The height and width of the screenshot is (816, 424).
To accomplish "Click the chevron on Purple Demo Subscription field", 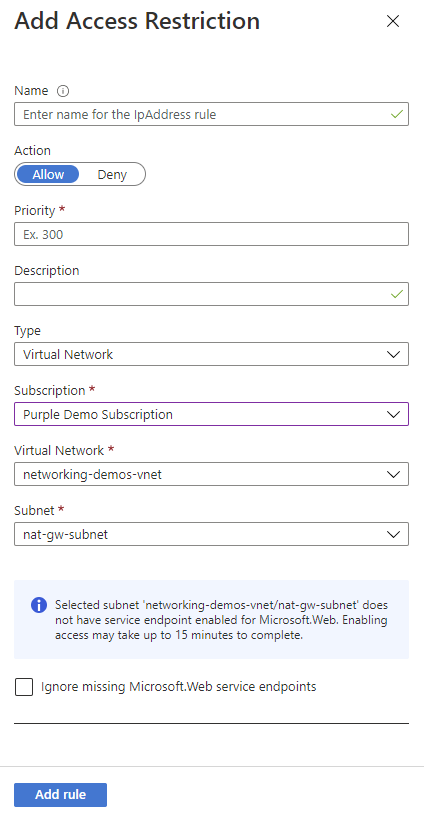I will [x=394, y=414].
